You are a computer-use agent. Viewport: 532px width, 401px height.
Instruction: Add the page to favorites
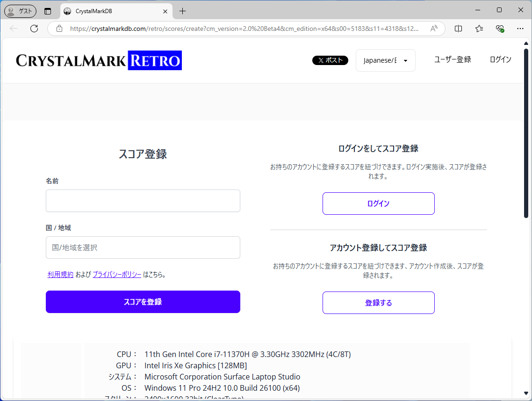[x=479, y=29]
